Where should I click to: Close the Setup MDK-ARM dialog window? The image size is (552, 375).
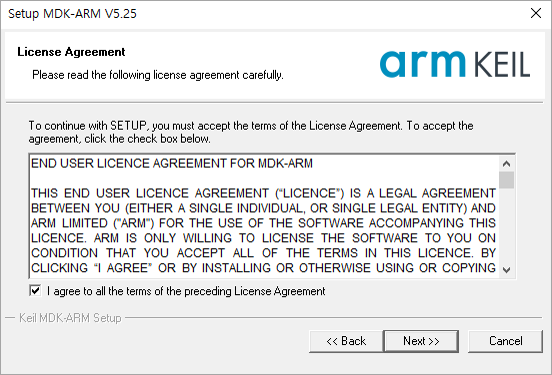[x=536, y=13]
